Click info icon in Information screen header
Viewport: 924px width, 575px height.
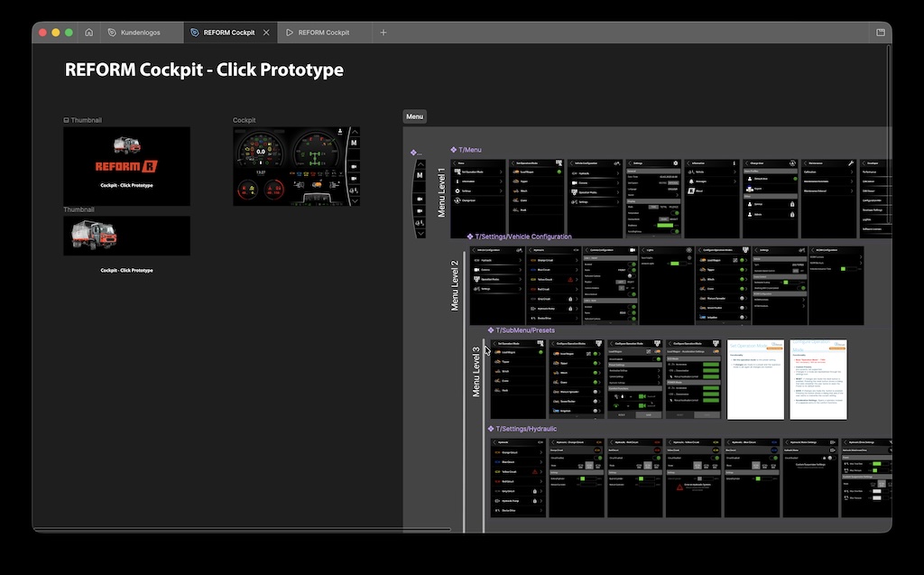tap(735, 163)
